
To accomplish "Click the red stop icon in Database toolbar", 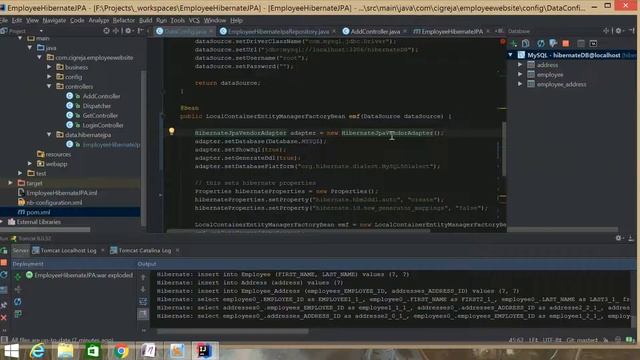I will [x=566, y=43].
